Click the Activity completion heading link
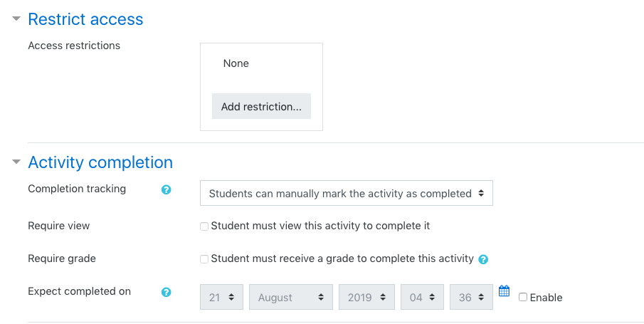Screen dimensions: 644x324 tap(100, 162)
